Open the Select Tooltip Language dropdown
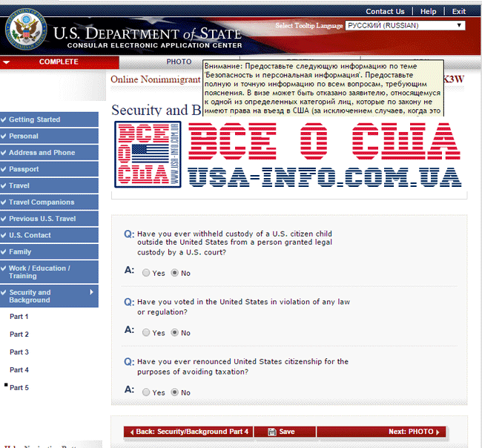The height and width of the screenshot is (448, 482). coord(405,25)
